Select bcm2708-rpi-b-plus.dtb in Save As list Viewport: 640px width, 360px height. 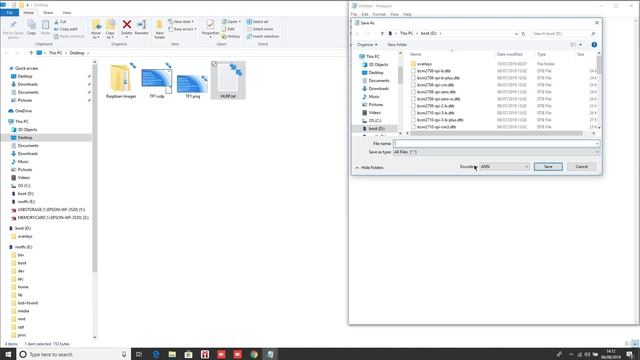(438, 78)
